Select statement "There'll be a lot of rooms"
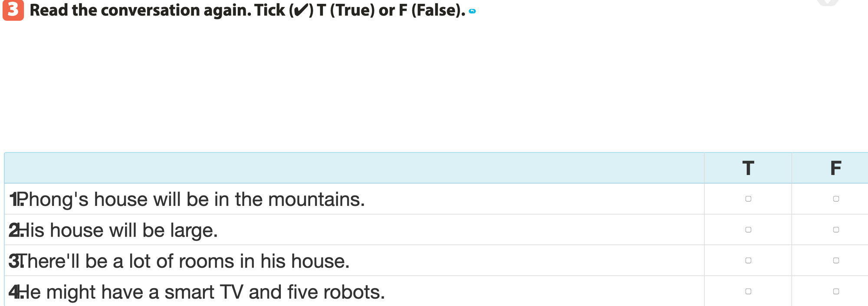 183,261
